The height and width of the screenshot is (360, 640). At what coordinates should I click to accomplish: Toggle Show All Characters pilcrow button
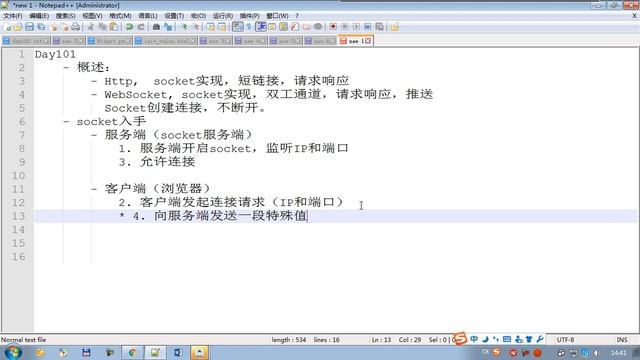(249, 27)
